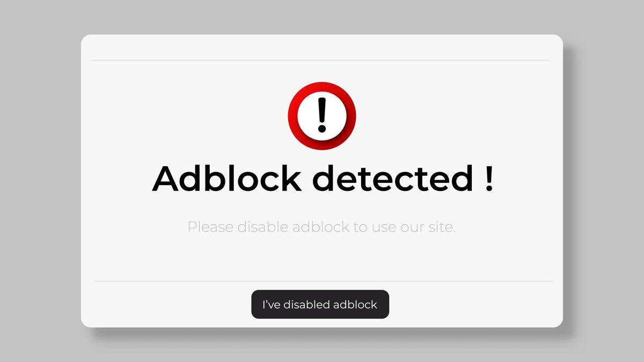Click the exclamation mark in the heading
This screenshot has height=362, width=644.
point(489,179)
